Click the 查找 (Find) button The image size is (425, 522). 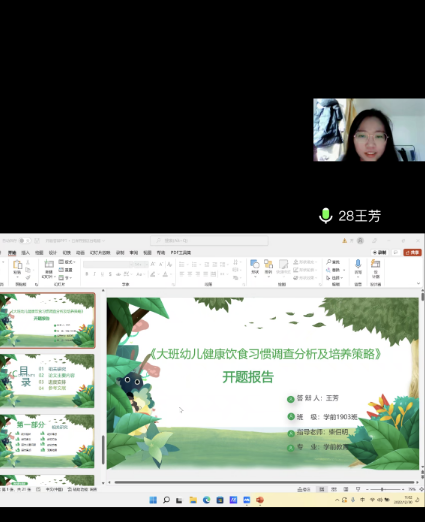point(333,262)
